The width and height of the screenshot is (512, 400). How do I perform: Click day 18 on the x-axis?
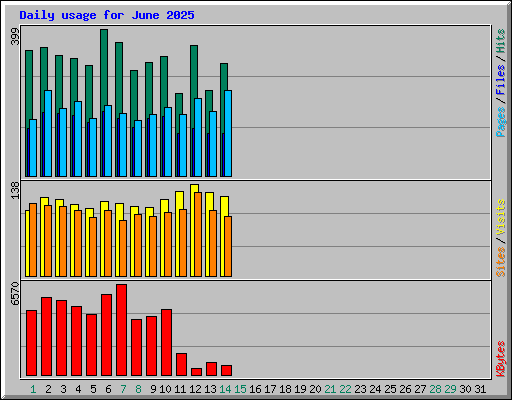click(285, 389)
